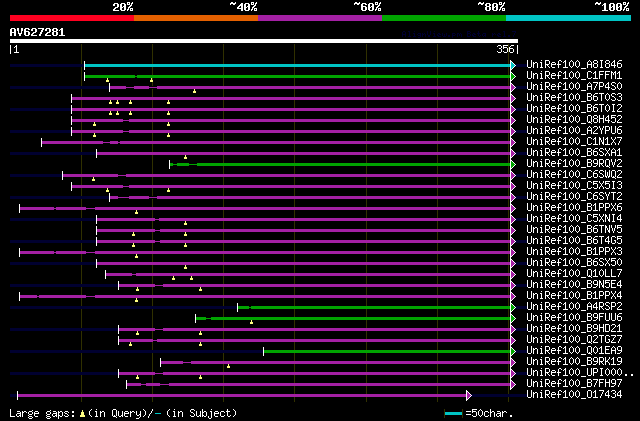Viewport: 640px width, 421px height.
Task: Open the UniRef100_Q10LL7 label
Action: pos(574,274)
